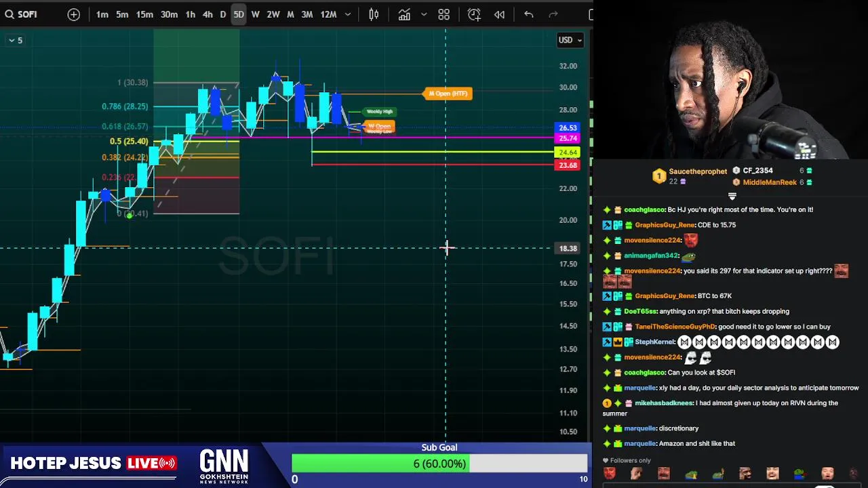The image size is (868, 488).
Task: Click the Sub Goal progress bar
Action: [439, 464]
